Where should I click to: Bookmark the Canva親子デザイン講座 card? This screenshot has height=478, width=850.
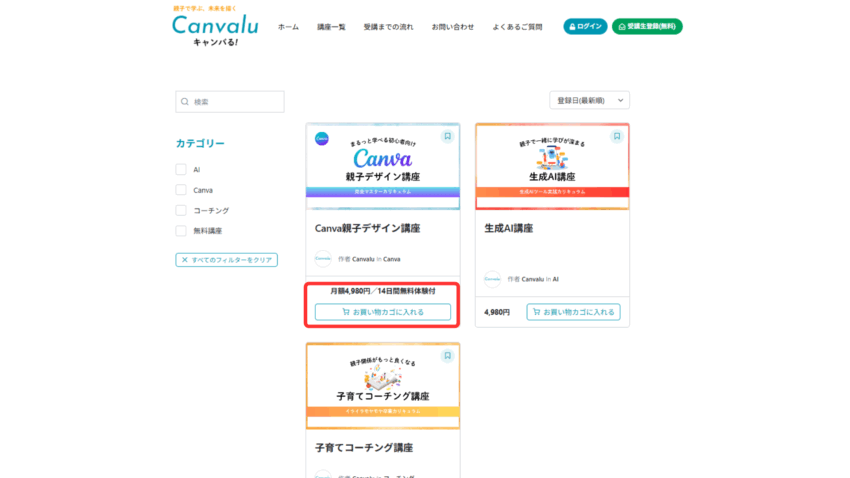(x=448, y=136)
